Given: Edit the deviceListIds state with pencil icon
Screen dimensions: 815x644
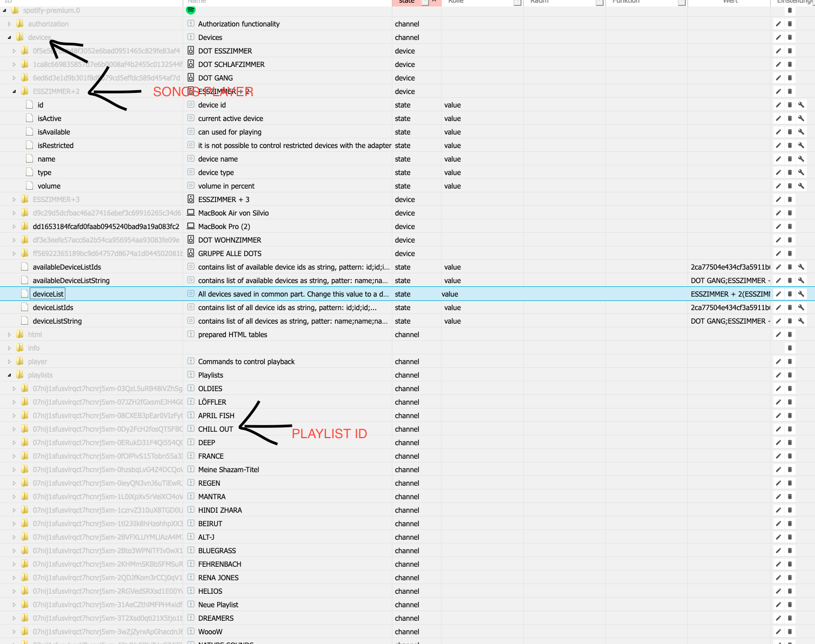Looking at the screenshot, I should [x=778, y=307].
